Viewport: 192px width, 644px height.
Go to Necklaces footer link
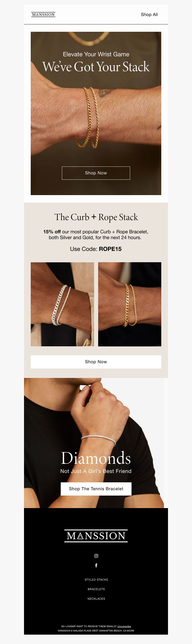[96, 599]
